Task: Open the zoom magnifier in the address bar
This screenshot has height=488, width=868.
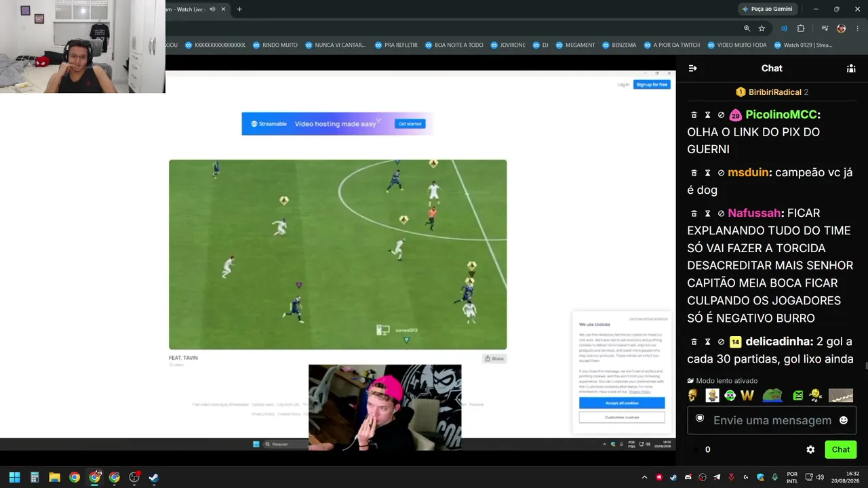Action: pyautogui.click(x=747, y=28)
